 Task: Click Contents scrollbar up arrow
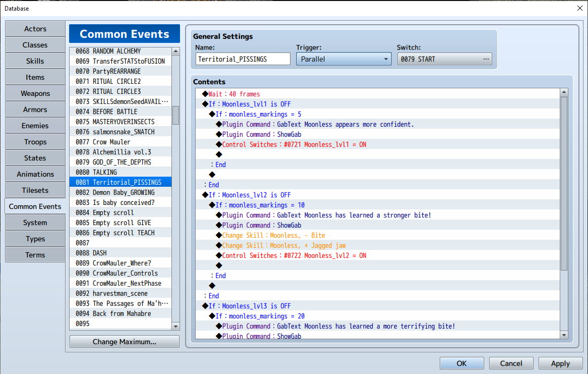[564, 92]
